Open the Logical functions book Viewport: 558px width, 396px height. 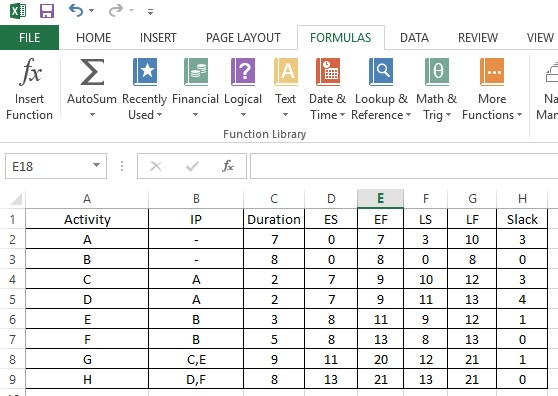tap(243, 89)
